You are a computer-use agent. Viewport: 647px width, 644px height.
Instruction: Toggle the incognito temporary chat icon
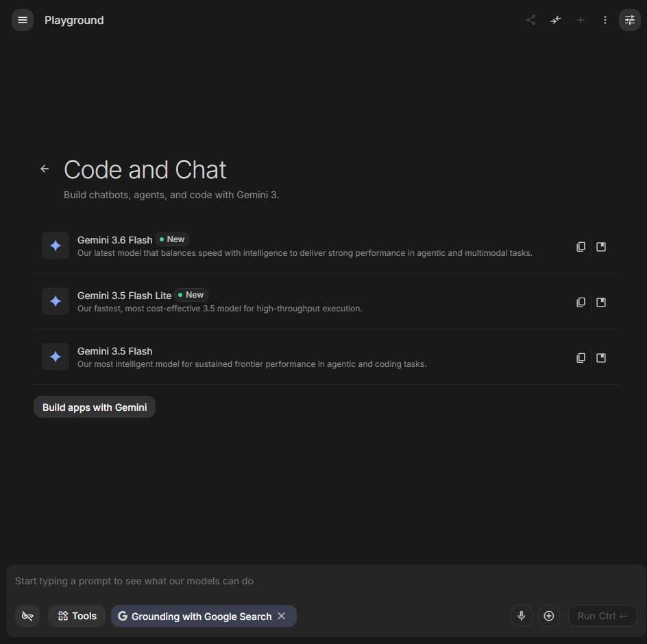[27, 616]
